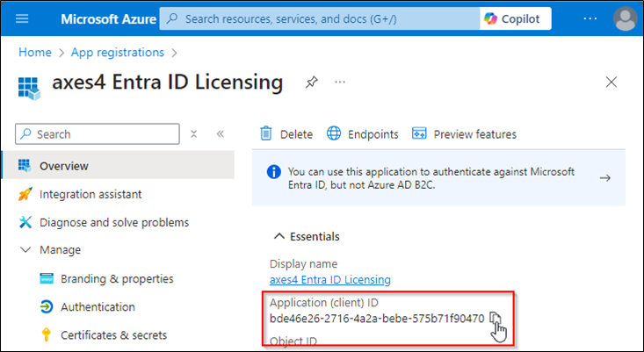Click the Display name label
The height and width of the screenshot is (352, 644).
303,264
